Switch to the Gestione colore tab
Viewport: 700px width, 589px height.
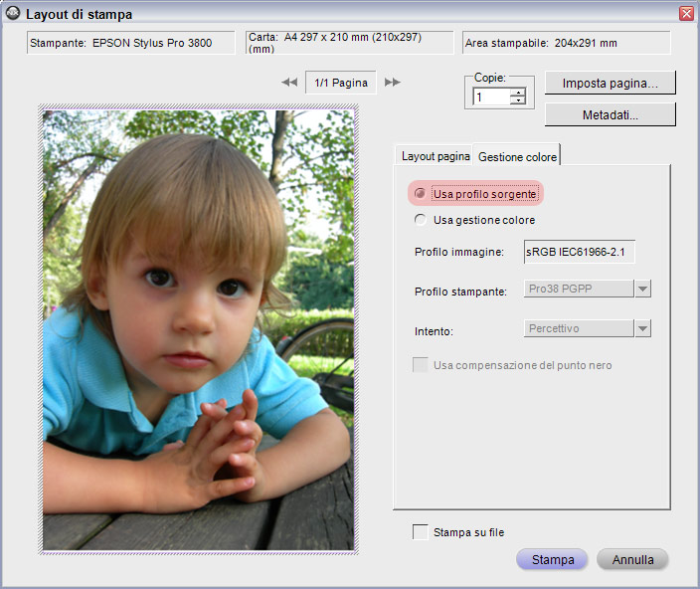[517, 157]
